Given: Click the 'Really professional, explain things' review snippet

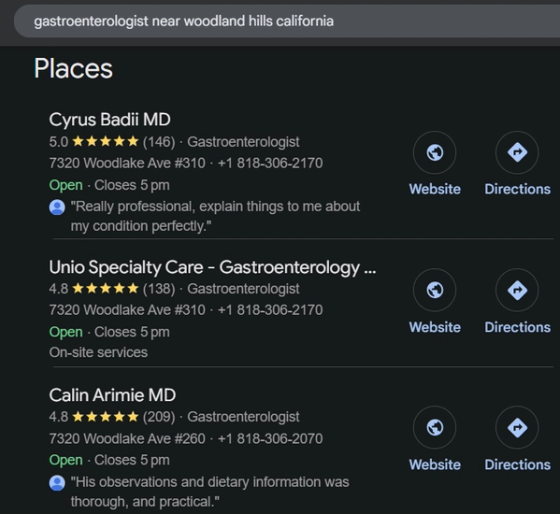Looking at the screenshot, I should coord(215,216).
